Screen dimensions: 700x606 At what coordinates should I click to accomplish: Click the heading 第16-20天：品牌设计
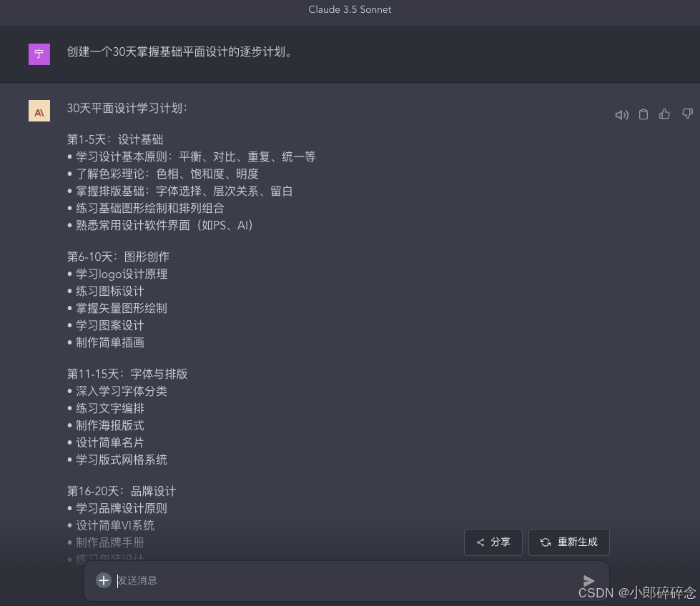pos(122,492)
